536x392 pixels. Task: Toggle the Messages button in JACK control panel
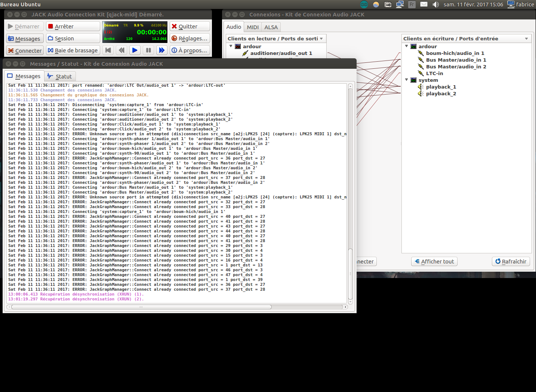pos(25,38)
